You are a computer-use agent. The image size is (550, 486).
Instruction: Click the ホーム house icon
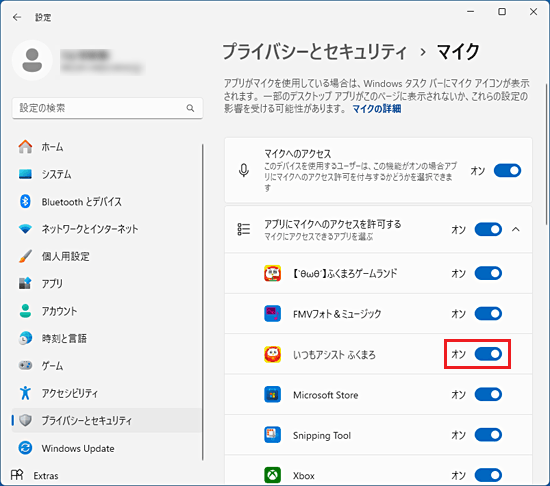25,147
